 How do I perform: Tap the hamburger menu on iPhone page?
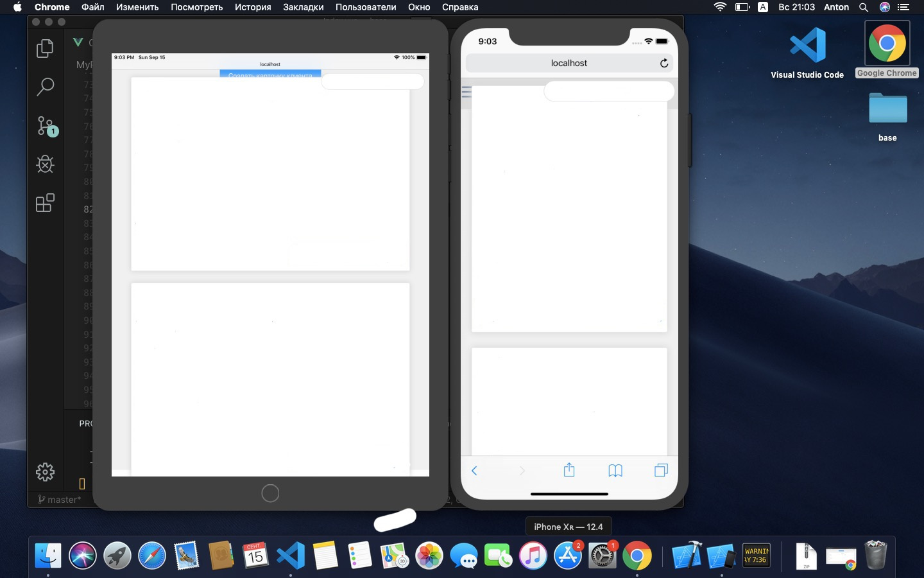pyautogui.click(x=466, y=92)
